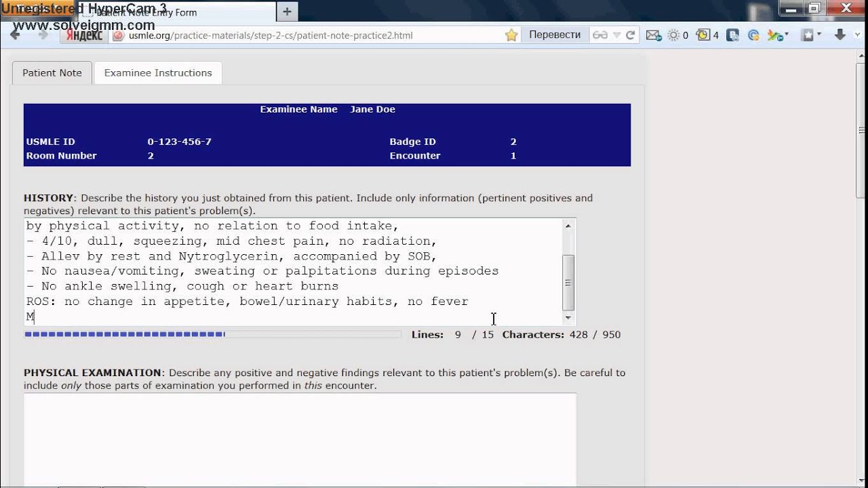Click the blue spiral extension icon
Screen dimensions: 868x488
point(753,35)
